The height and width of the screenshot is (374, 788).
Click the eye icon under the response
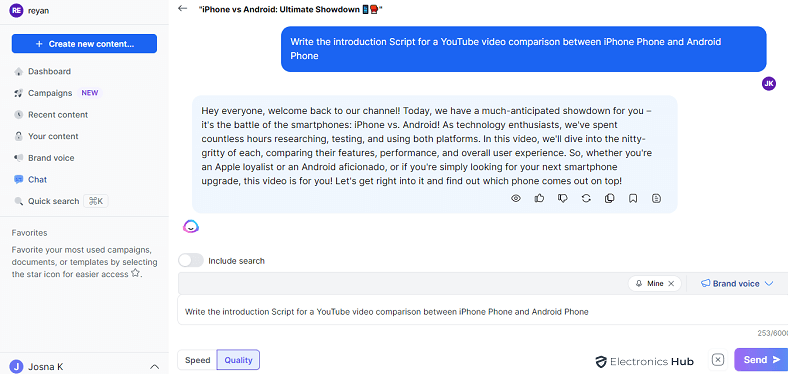tap(516, 199)
